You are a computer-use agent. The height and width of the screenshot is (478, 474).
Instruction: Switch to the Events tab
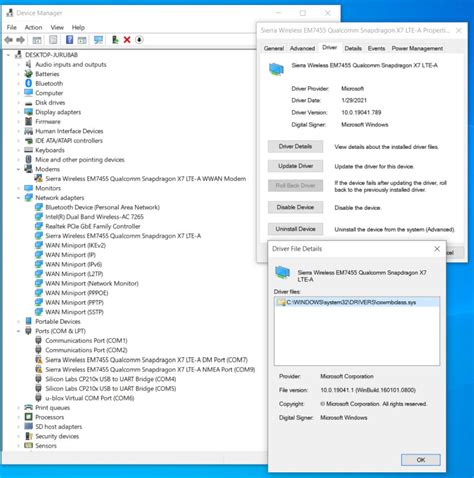(376, 48)
